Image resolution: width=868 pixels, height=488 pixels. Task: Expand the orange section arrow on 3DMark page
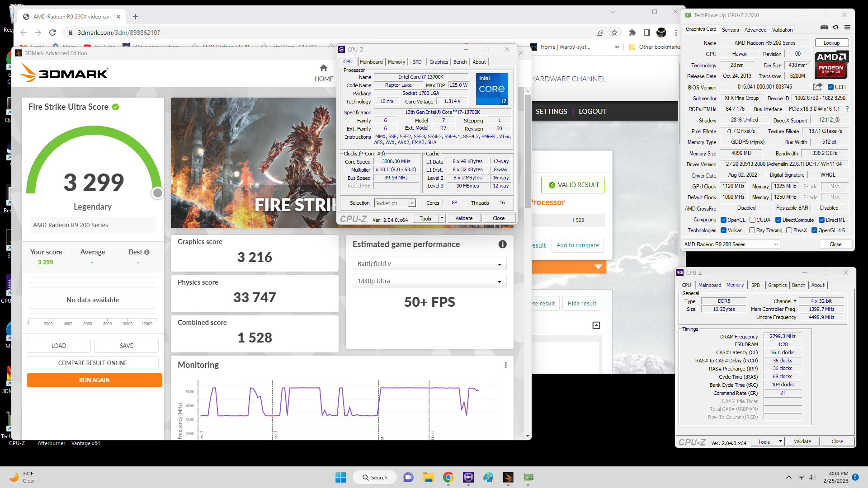598,267
